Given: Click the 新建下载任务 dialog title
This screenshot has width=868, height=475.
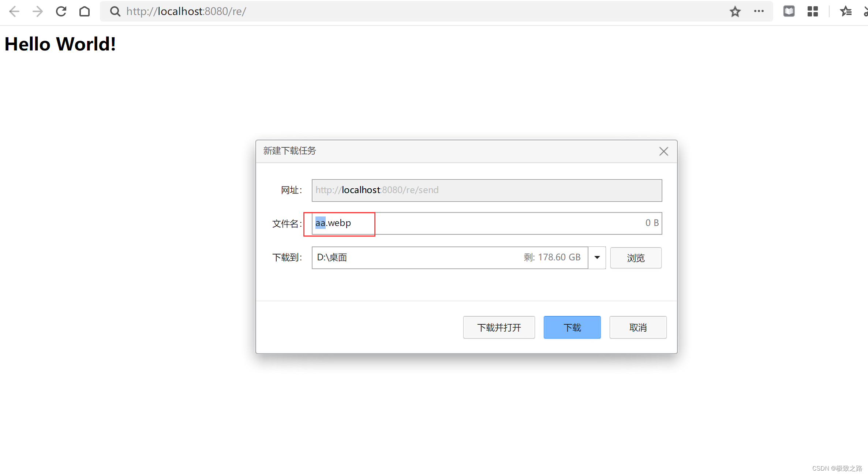Looking at the screenshot, I should pyautogui.click(x=290, y=151).
